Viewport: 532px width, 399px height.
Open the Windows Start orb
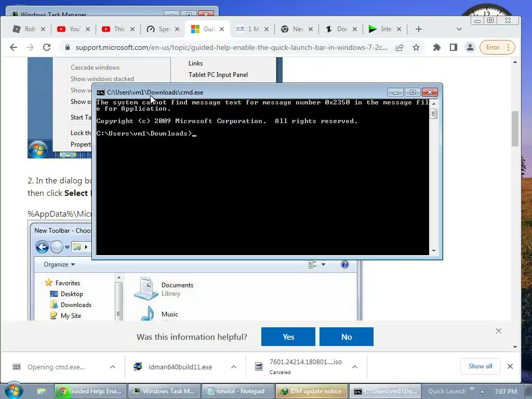(x=14, y=391)
